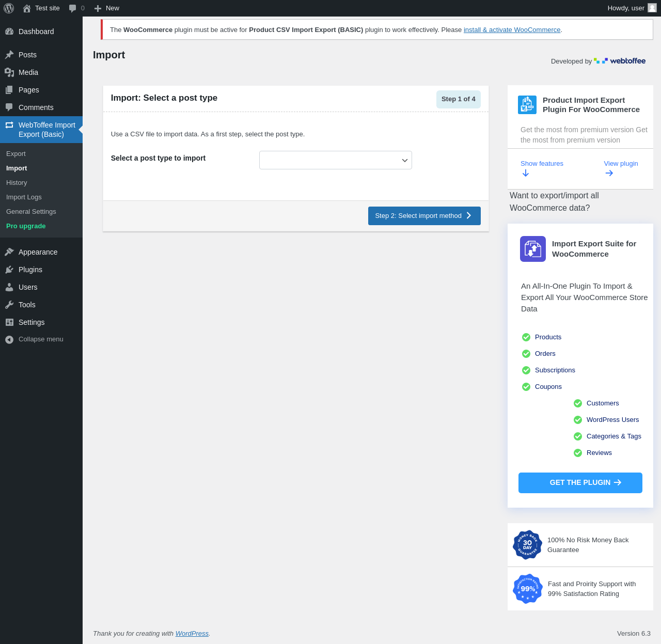The image size is (661, 644).
Task: Click install & activate WooCommerce link
Action: [x=512, y=30]
